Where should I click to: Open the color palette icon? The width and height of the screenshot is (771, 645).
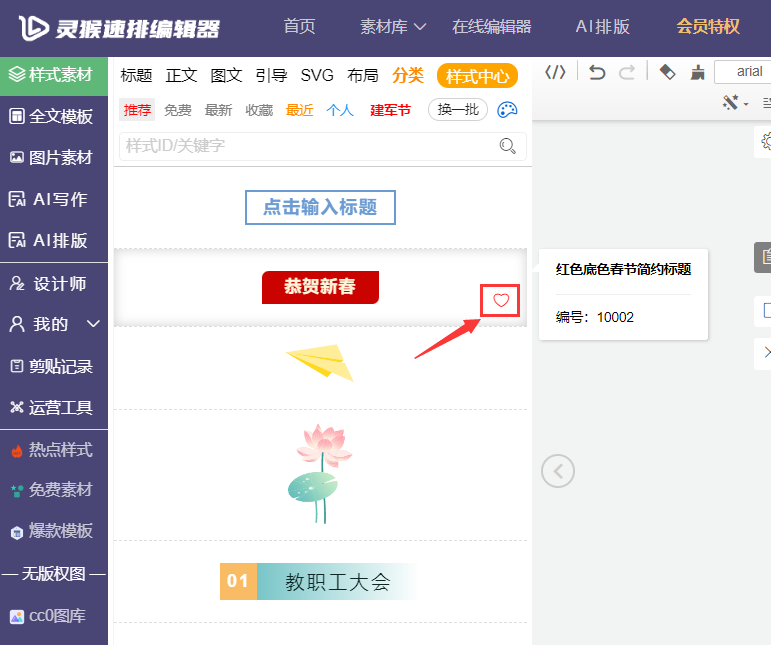pyautogui.click(x=507, y=110)
